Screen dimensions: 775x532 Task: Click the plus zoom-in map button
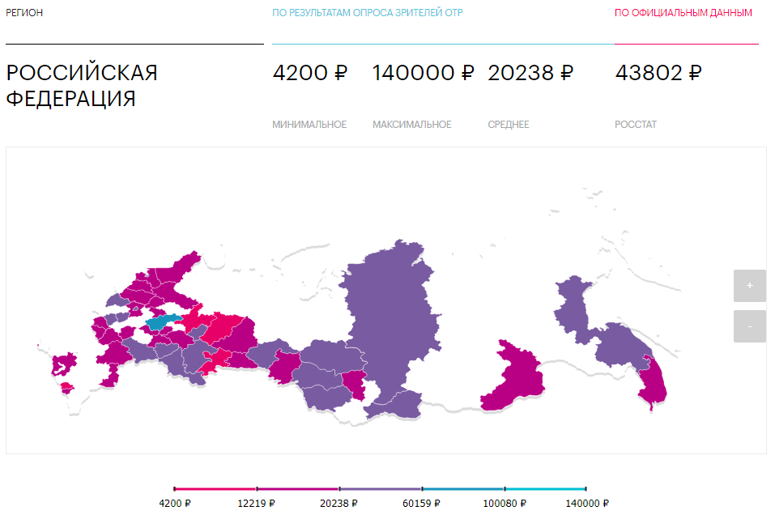click(749, 286)
